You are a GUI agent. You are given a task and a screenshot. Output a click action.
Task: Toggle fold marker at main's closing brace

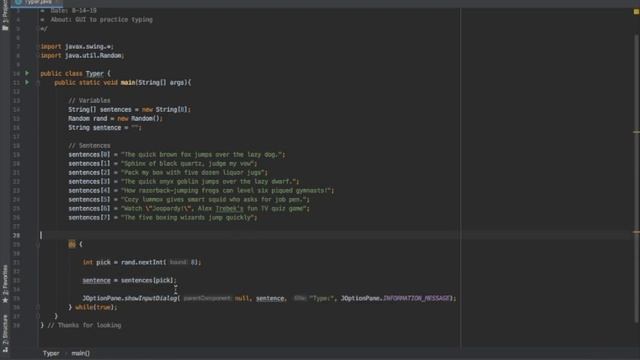coord(38,316)
